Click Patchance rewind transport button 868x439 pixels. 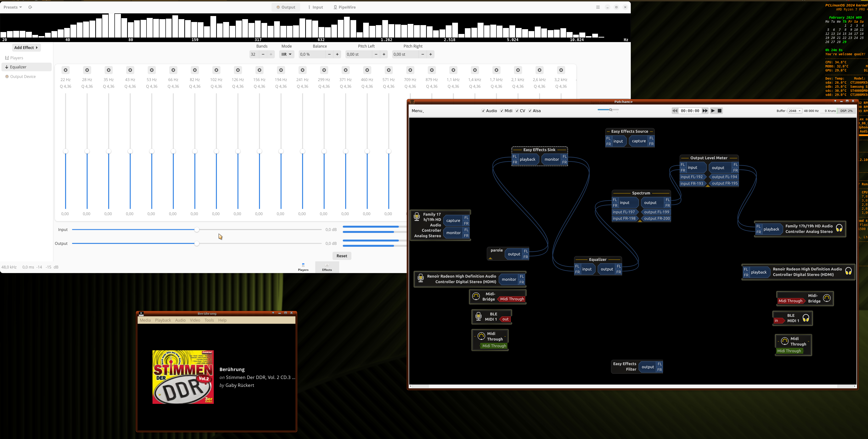click(x=674, y=111)
